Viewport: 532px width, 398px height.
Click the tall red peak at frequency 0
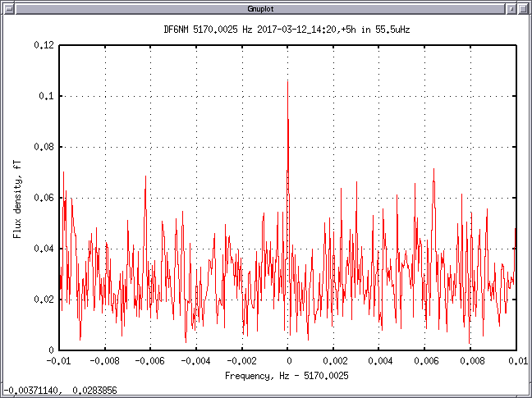[x=287, y=90]
